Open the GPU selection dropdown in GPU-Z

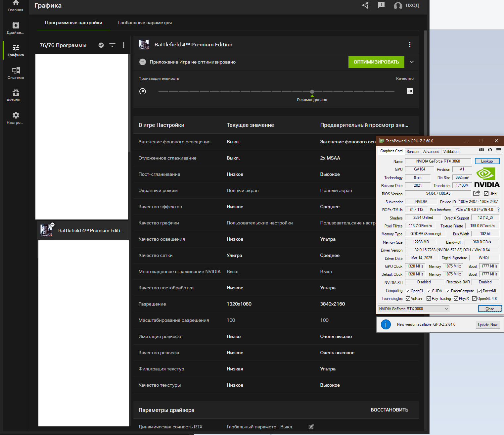click(x=414, y=309)
